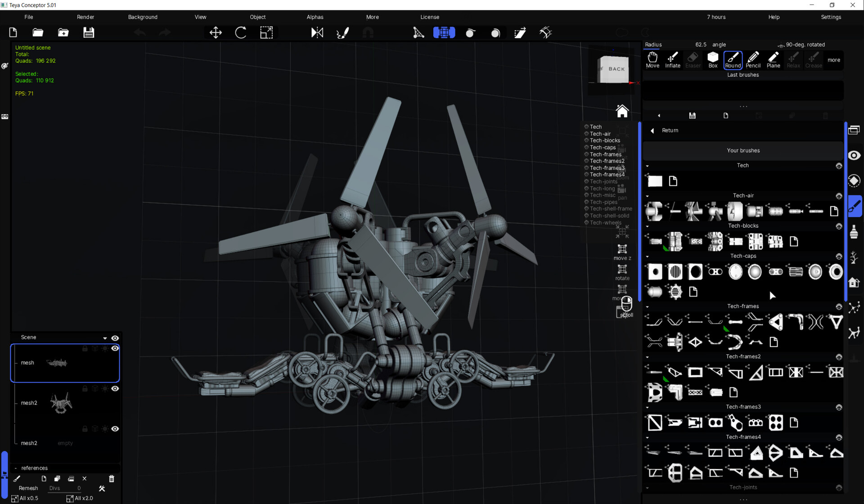Toggle visibility of first mesh2 layer
This screenshot has height=504, width=864.
(115, 389)
